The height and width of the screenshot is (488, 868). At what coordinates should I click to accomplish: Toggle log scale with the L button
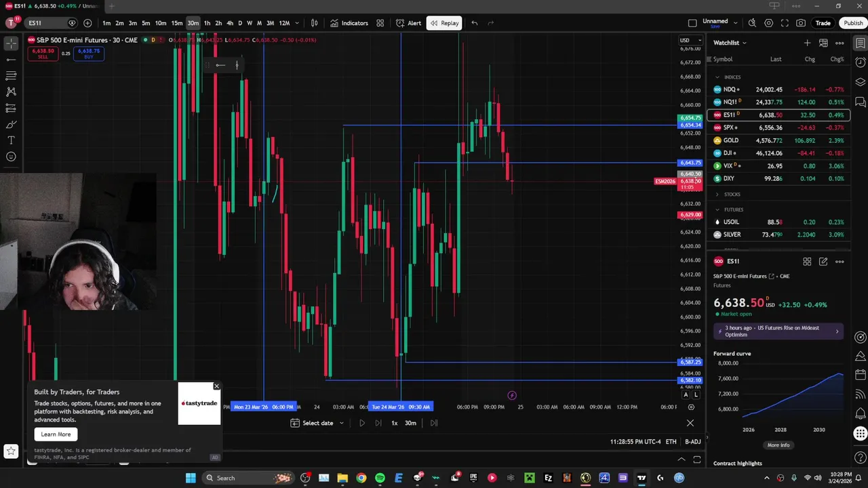click(696, 394)
